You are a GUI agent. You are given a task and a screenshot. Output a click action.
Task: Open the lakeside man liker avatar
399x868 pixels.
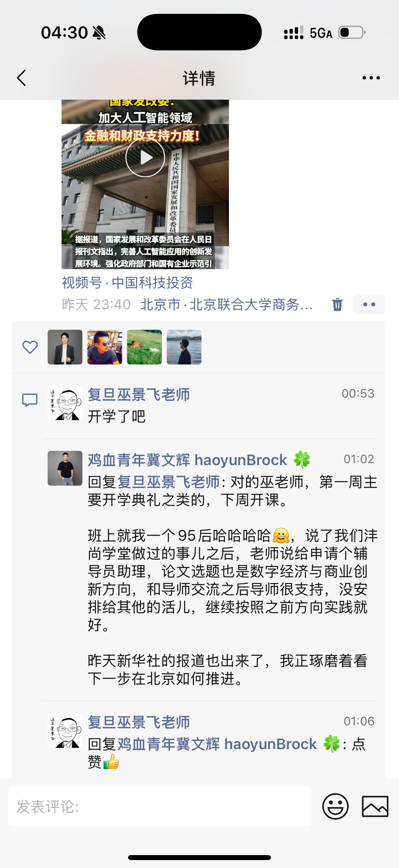click(184, 347)
